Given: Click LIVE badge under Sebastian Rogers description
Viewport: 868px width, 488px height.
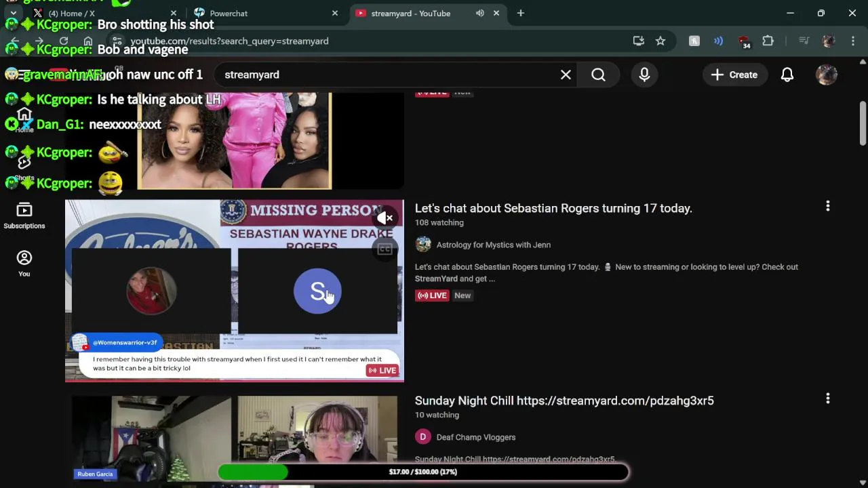Looking at the screenshot, I should click(x=432, y=296).
